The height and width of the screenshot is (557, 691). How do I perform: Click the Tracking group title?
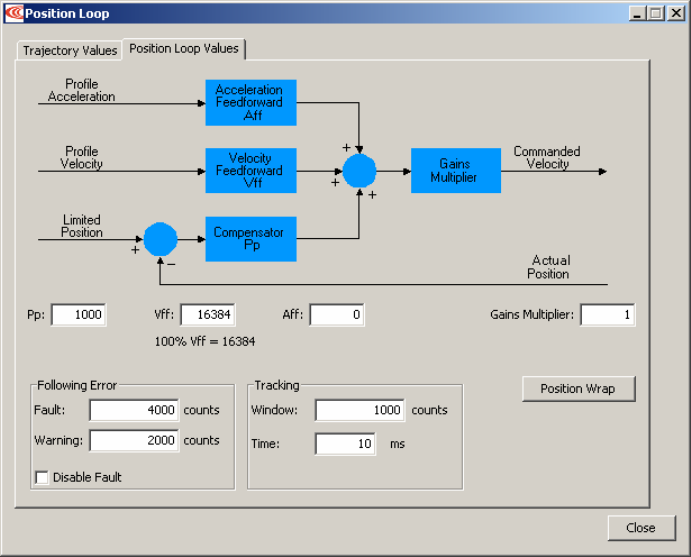(277, 386)
